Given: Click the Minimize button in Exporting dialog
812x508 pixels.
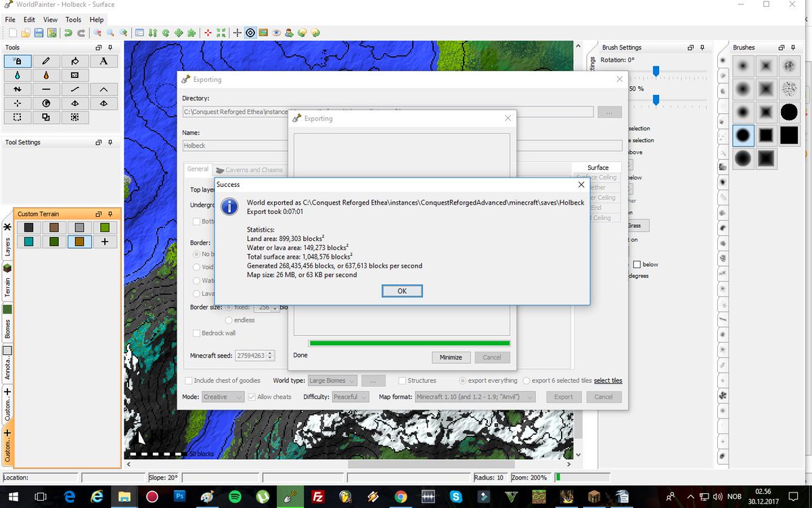Looking at the screenshot, I should click(x=451, y=357).
